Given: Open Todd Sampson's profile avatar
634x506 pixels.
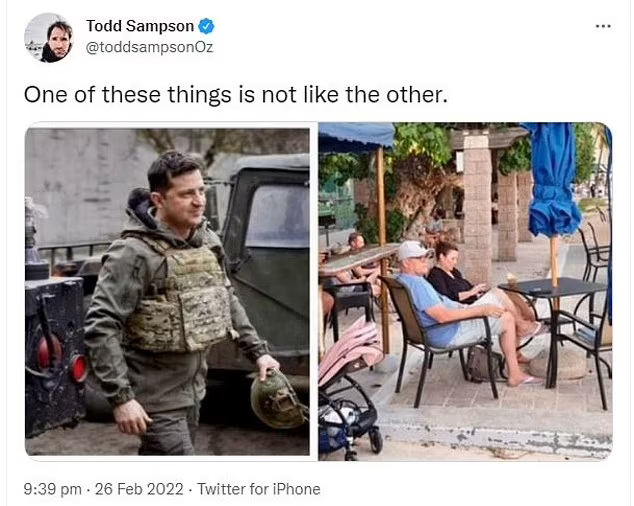Looking at the screenshot, I should pyautogui.click(x=49, y=38).
